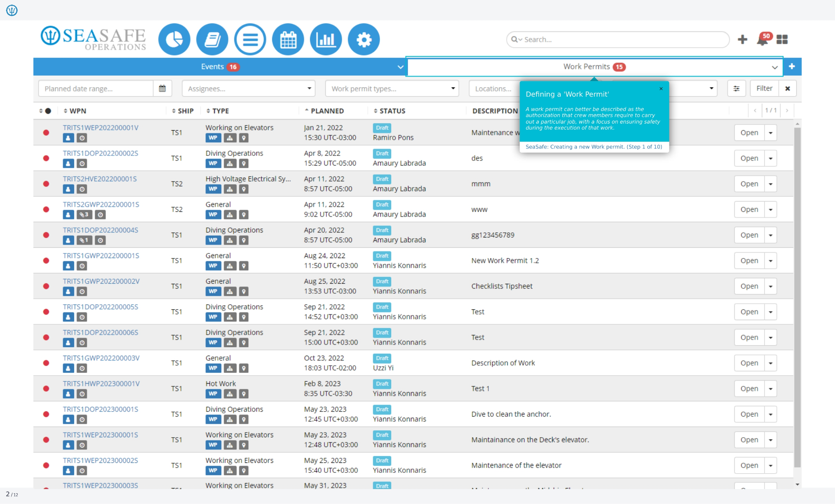Sort table by SHIP column
This screenshot has width=835, height=504.
[x=182, y=111]
